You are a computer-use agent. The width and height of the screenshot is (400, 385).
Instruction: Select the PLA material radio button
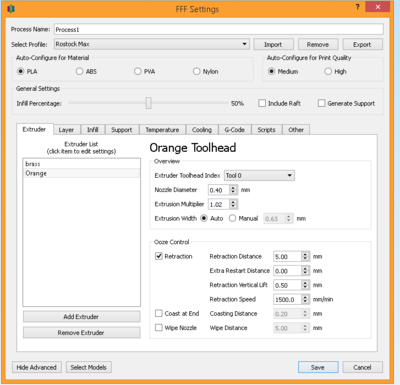[21, 71]
